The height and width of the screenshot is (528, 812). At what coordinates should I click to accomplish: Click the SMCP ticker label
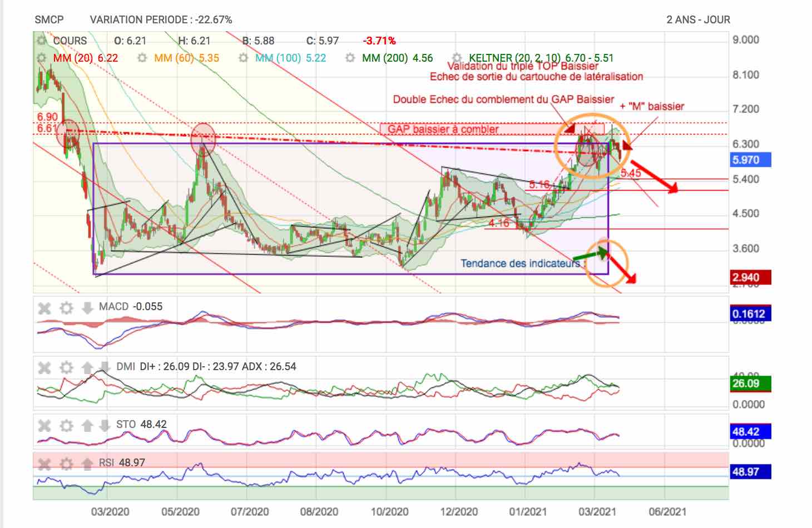[x=49, y=19]
